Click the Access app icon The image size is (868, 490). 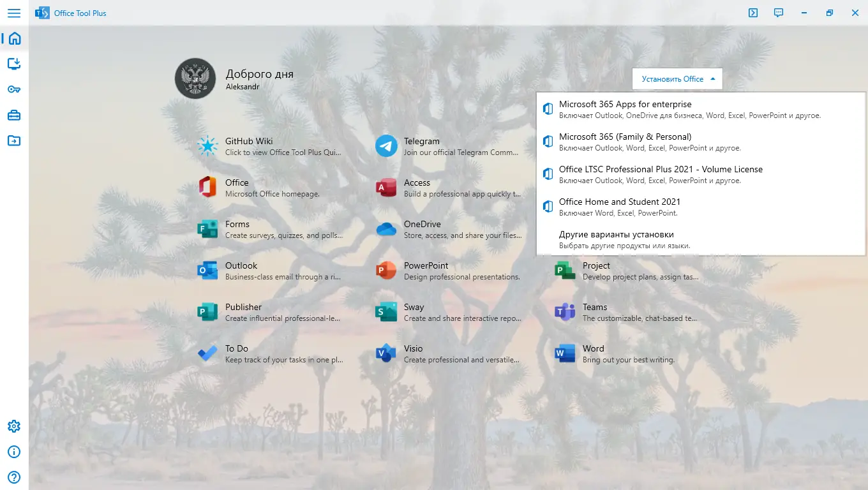pyautogui.click(x=386, y=188)
